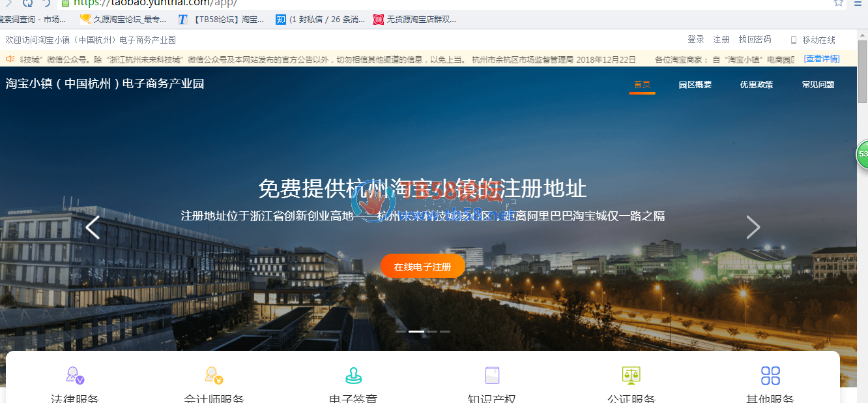The width and height of the screenshot is (868, 403).
Task: Click the 找回密码 link
Action: (755, 40)
